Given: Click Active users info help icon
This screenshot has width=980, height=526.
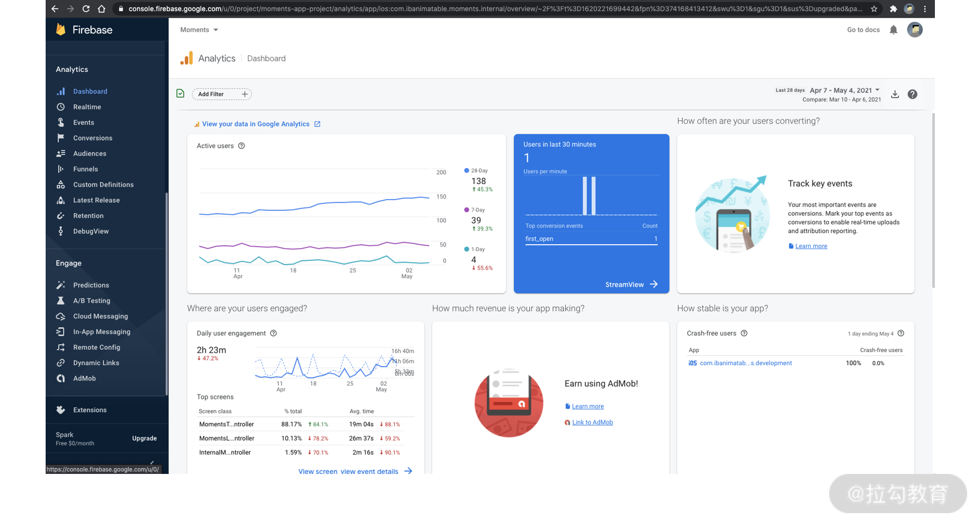Looking at the screenshot, I should (x=242, y=146).
